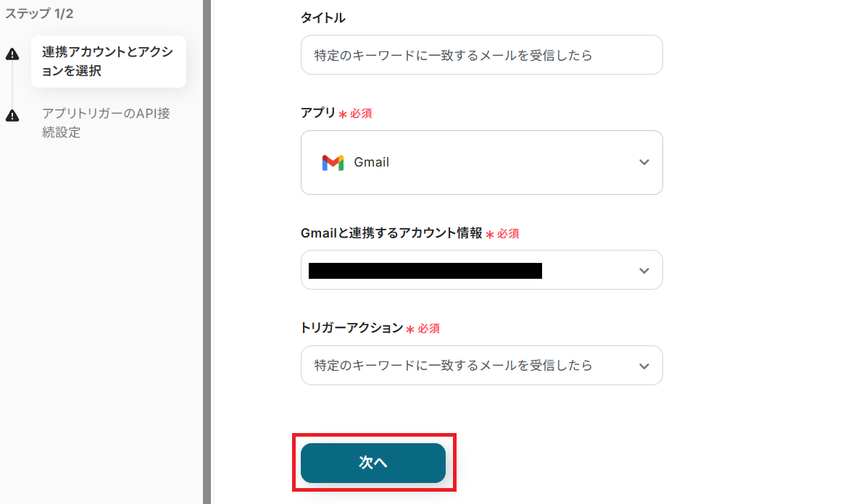Click the ステップ 1/2 heading
This screenshot has width=853, height=504.
[39, 14]
